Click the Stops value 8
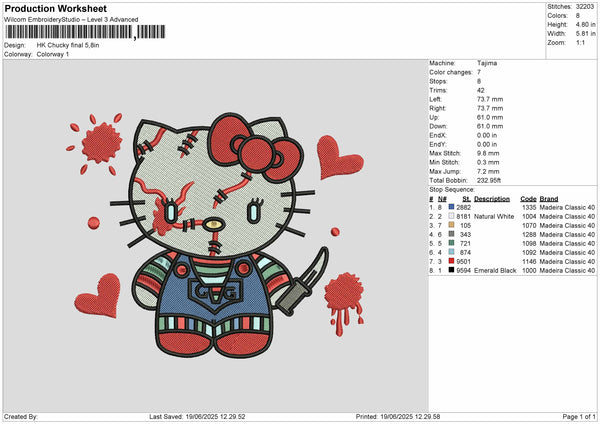The image size is (600, 424). pos(479,81)
